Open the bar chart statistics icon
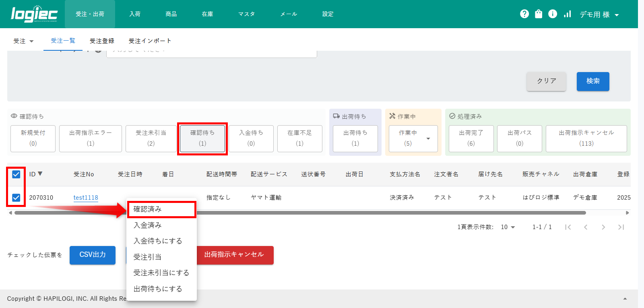 coord(567,14)
